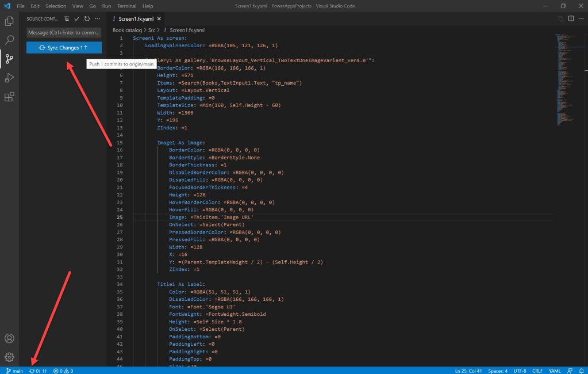Click the commit message input field
The width and height of the screenshot is (588, 374).
click(64, 33)
